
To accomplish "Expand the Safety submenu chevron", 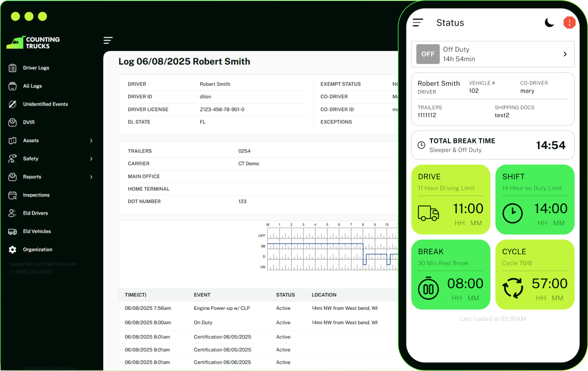I will click(91, 159).
